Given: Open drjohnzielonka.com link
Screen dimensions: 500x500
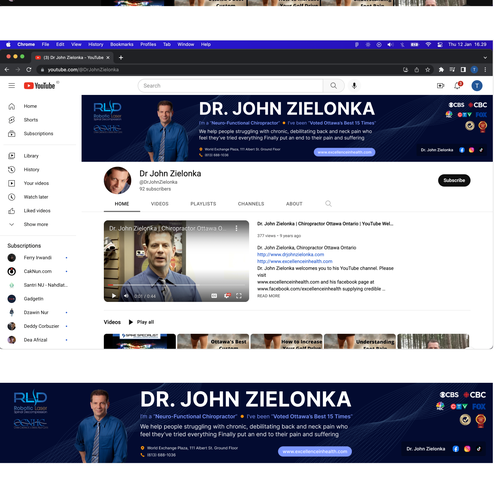Looking at the screenshot, I should pyautogui.click(x=290, y=254).
